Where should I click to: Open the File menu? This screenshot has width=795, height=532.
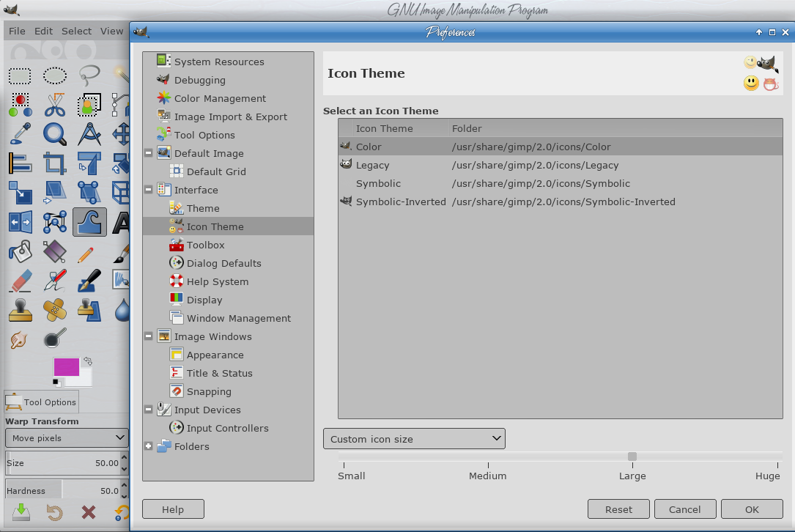click(x=17, y=31)
